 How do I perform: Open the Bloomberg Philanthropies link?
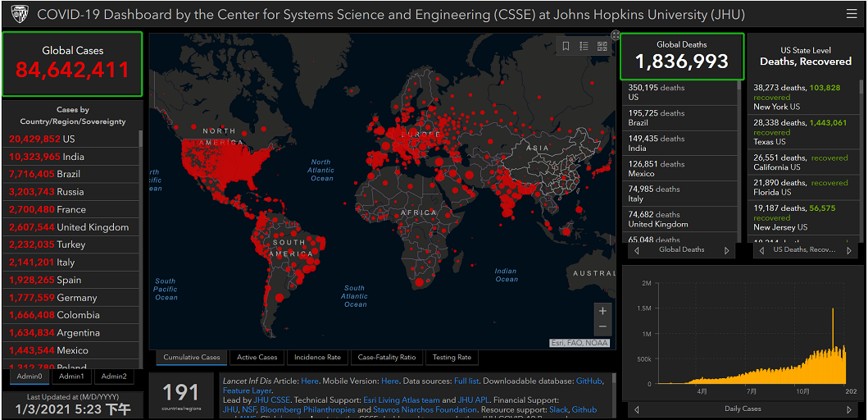(x=309, y=409)
